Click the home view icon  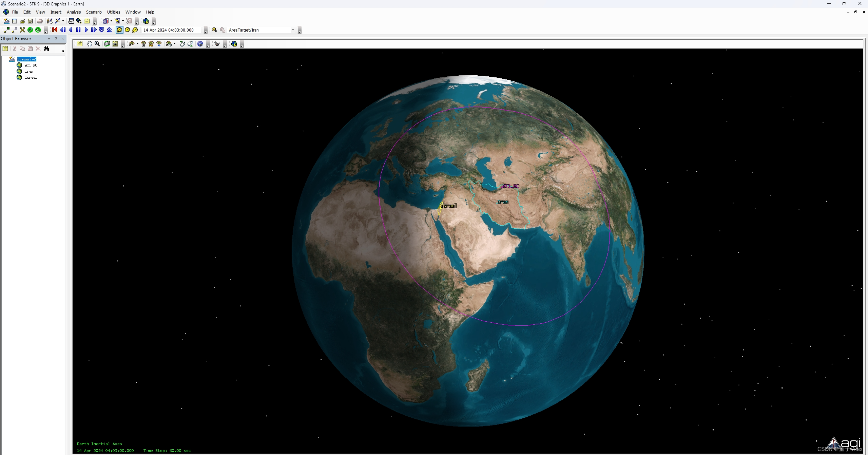coord(143,44)
